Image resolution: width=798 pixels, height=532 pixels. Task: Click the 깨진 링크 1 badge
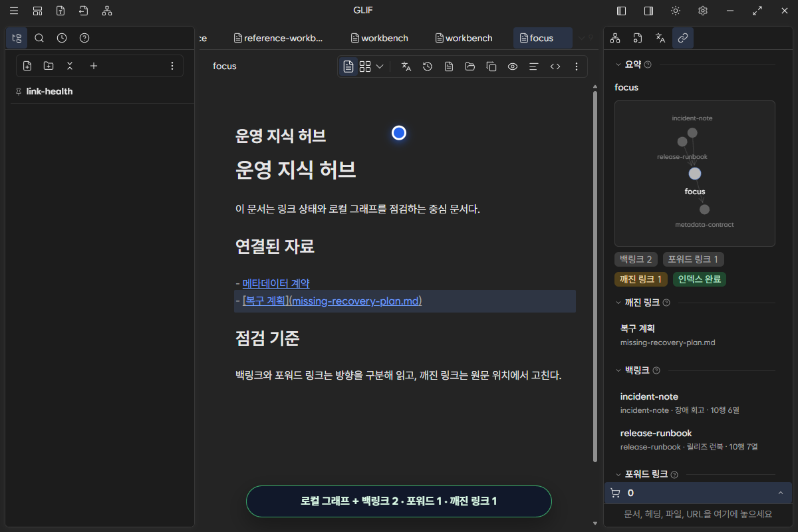(x=641, y=279)
